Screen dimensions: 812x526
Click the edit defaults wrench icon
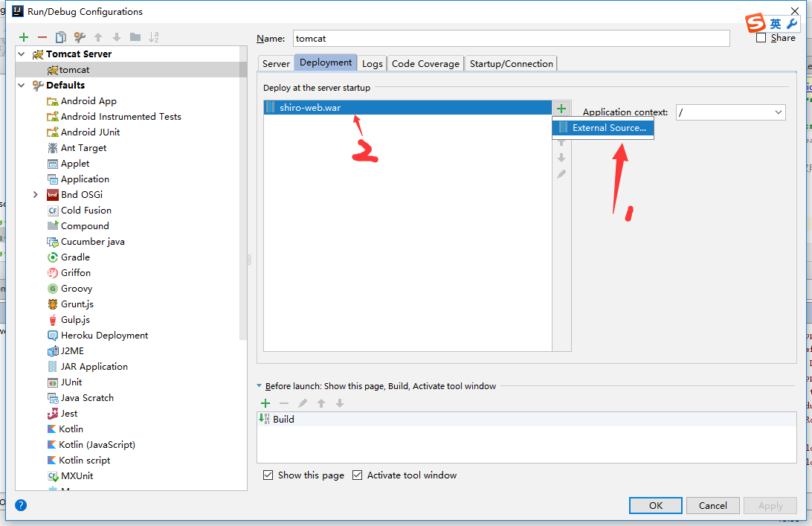pos(80,37)
